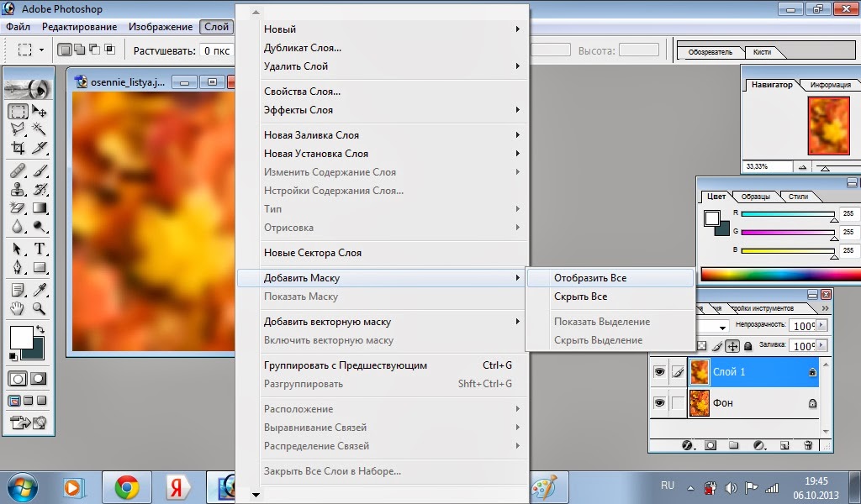Image resolution: width=861 pixels, height=504 pixels.
Task: Select the Rectangular Marquee tool in toolbox
Action: [18, 112]
